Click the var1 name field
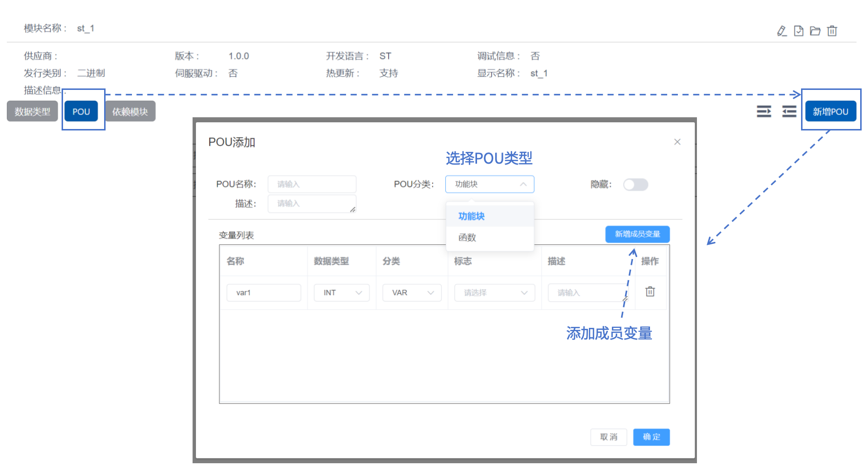This screenshot has width=868, height=473. 264,292
